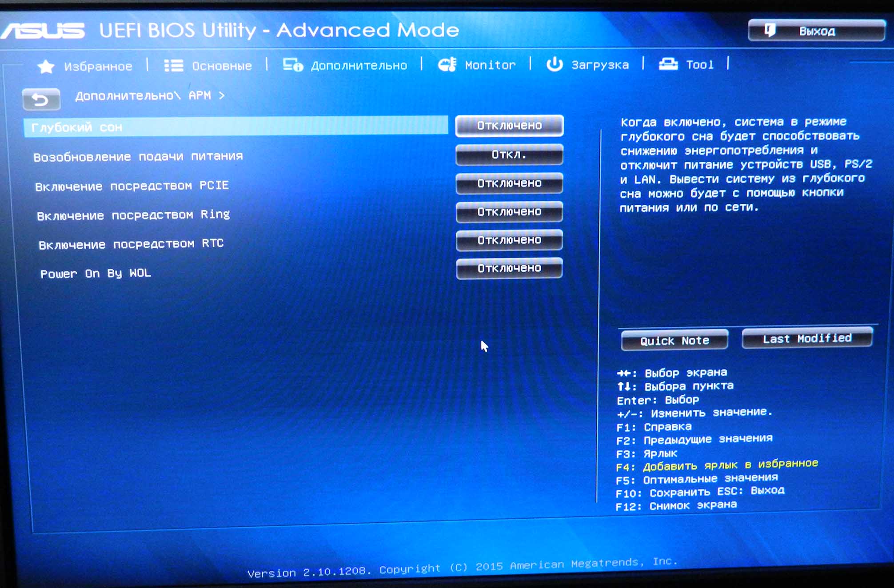The width and height of the screenshot is (894, 588).
Task: Click the back arrow icon
Action: [41, 99]
